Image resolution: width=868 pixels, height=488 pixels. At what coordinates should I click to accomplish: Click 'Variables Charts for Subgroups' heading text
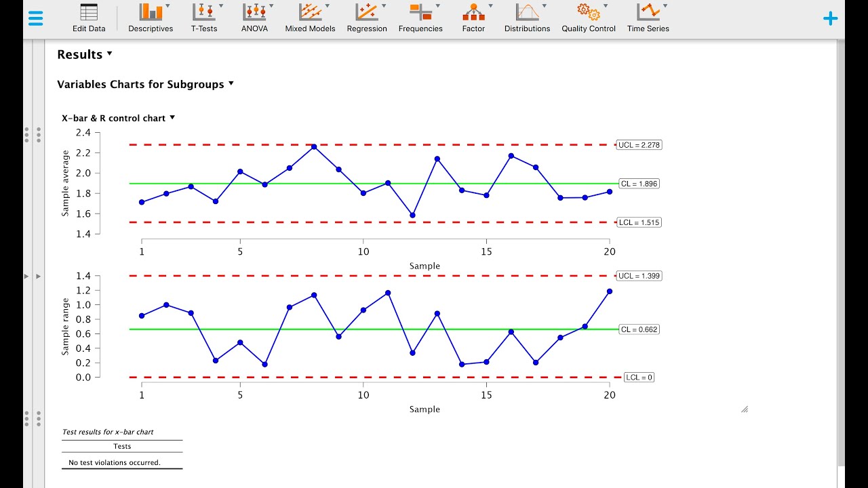pos(140,84)
